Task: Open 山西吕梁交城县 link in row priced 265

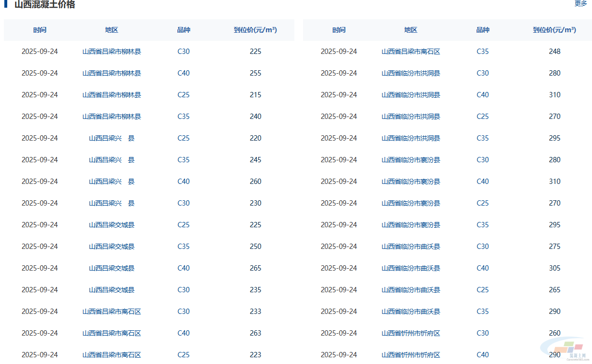Action: [111, 268]
